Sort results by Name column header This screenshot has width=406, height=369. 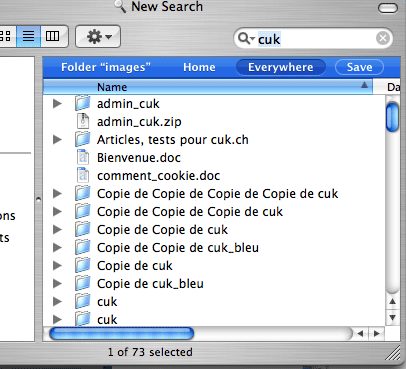[x=208, y=87]
